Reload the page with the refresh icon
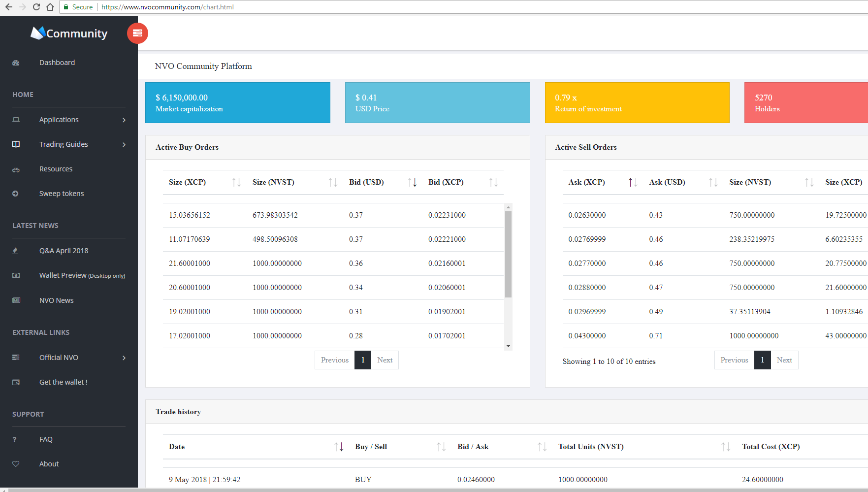This screenshot has width=868, height=492. pyautogui.click(x=36, y=7)
